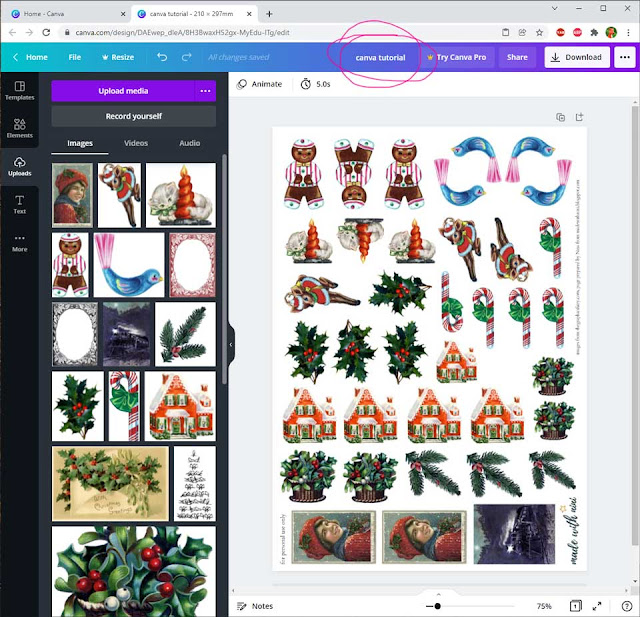This screenshot has height=617, width=640.
Task: Open the Chrome three-dot menu
Action: (628, 32)
